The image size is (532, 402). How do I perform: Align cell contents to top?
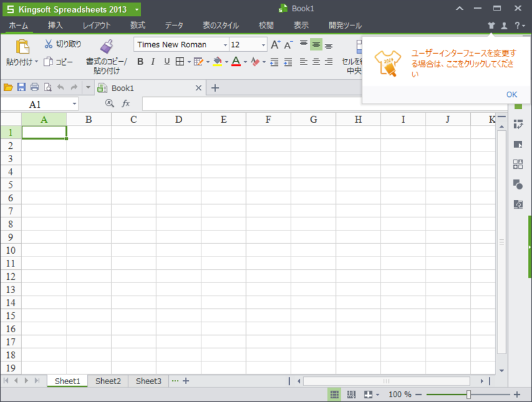click(x=303, y=44)
